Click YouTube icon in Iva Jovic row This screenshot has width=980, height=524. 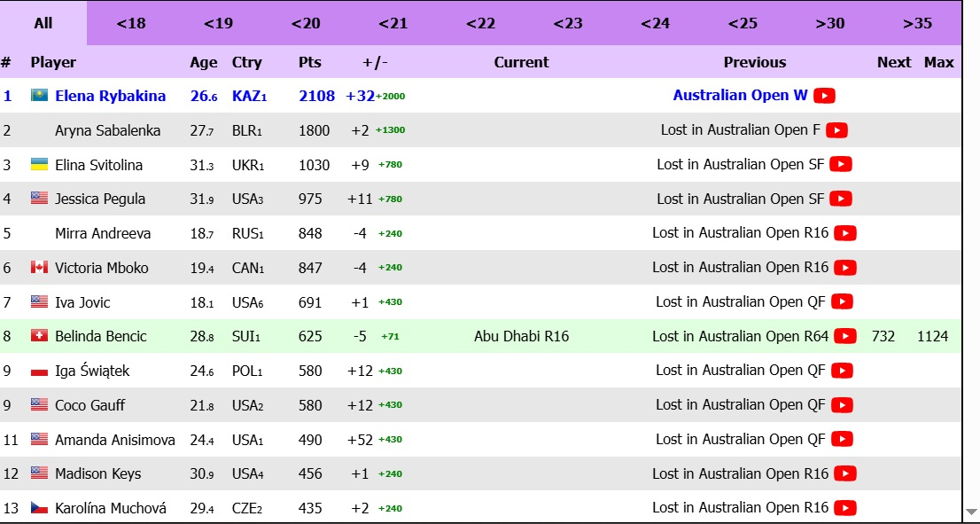point(842,302)
